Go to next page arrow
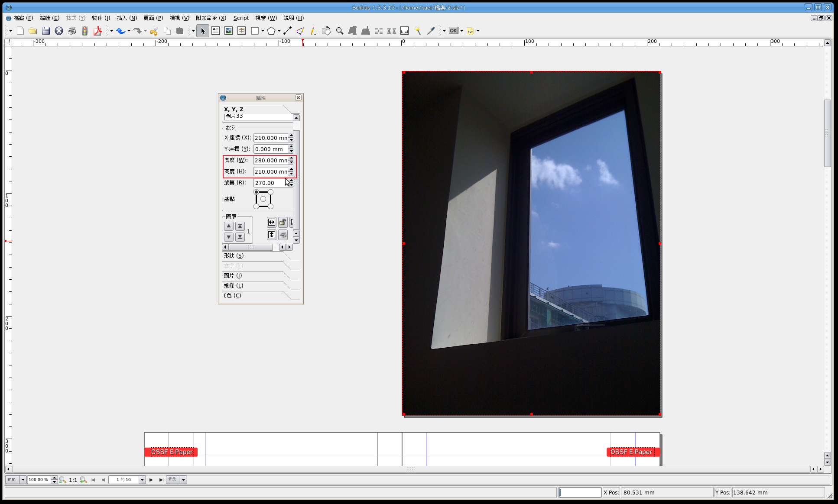 151,480
